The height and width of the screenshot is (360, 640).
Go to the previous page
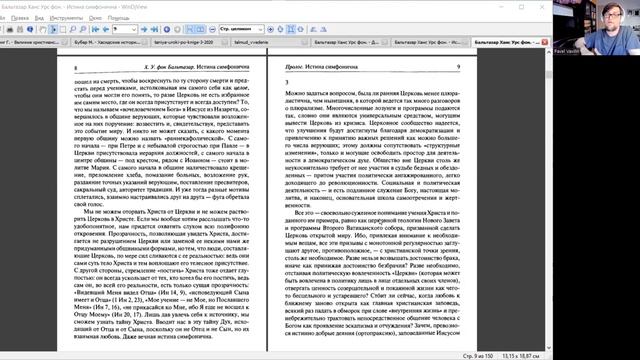106,29
